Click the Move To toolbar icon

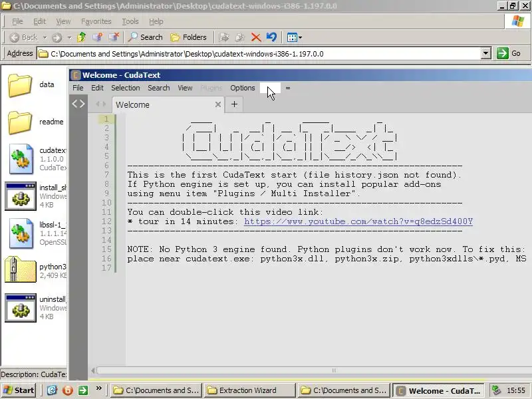point(224,37)
